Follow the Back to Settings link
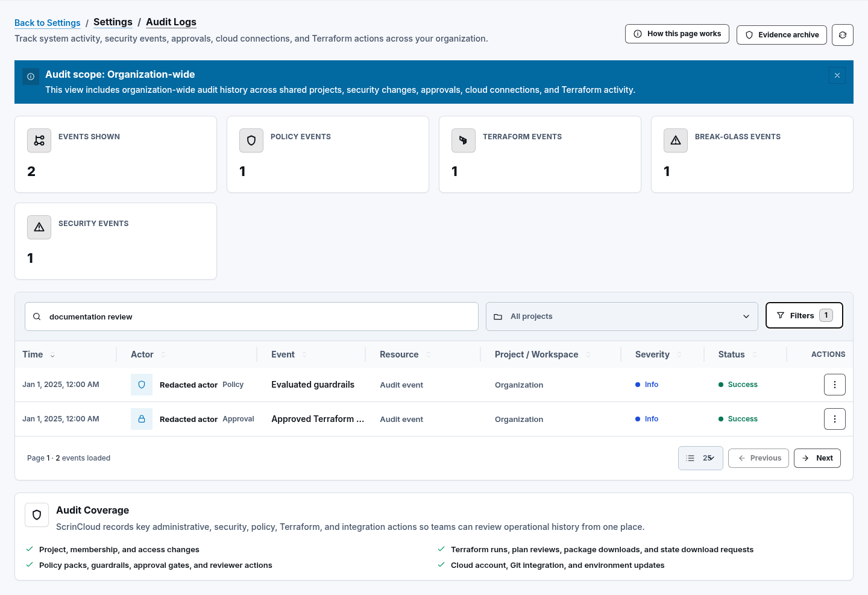 coord(48,23)
